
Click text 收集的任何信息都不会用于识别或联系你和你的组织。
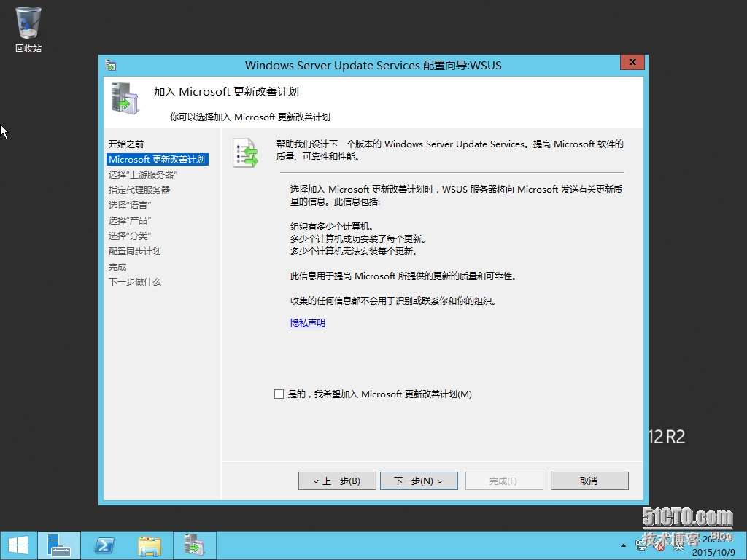pyautogui.click(x=393, y=301)
